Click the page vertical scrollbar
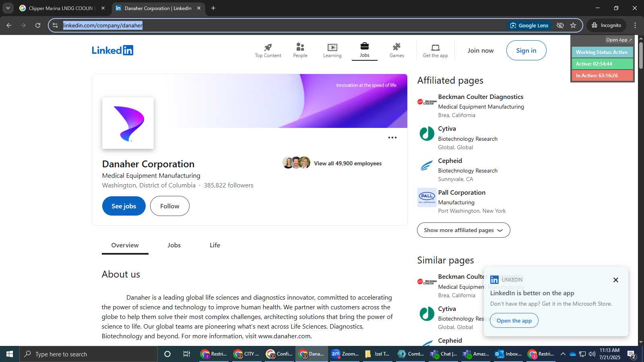Viewport: 644px width, 362px height. click(641, 55)
